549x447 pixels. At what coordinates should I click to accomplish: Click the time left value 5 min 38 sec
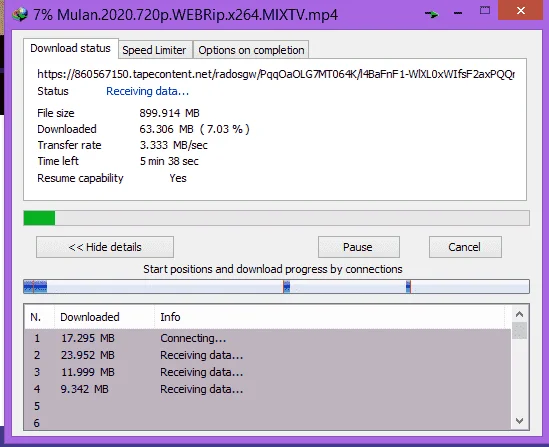[169, 161]
